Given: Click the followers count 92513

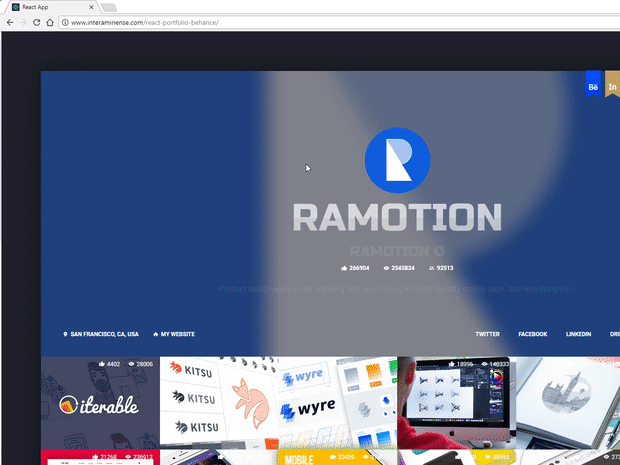Looking at the screenshot, I should [441, 268].
